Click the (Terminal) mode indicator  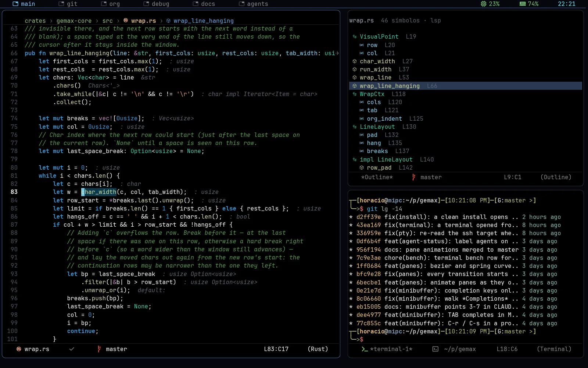point(554,349)
